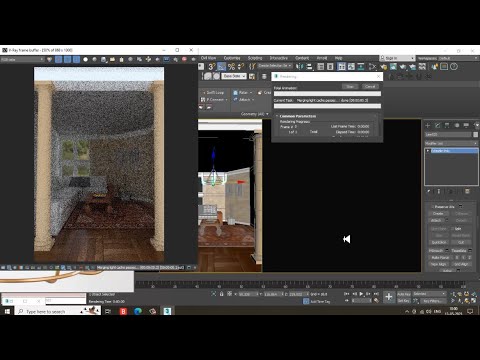The width and height of the screenshot is (480, 360).
Task: Click the Current Task progress bar
Action: pyautogui.click(x=327, y=106)
